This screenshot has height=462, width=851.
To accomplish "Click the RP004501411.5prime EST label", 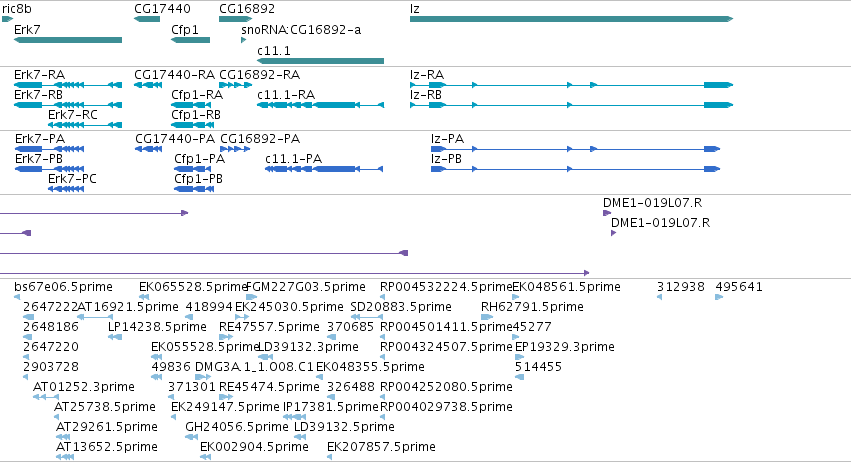I will [x=446, y=327].
